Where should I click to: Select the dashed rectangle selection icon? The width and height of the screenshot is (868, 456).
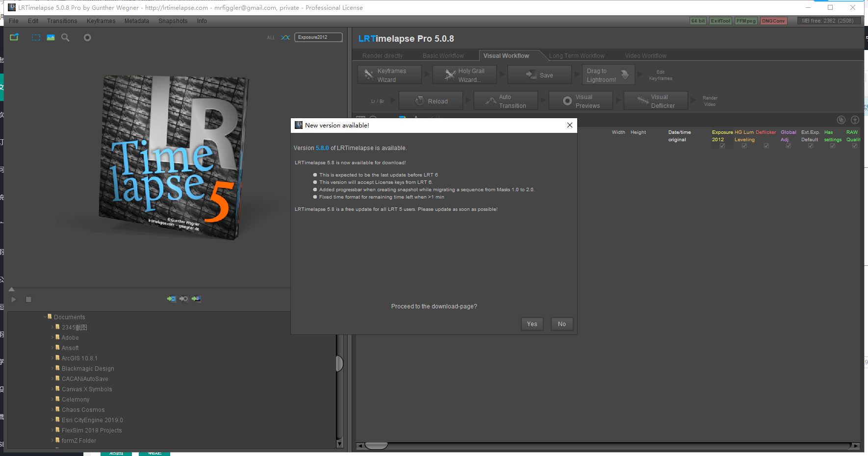pos(36,37)
